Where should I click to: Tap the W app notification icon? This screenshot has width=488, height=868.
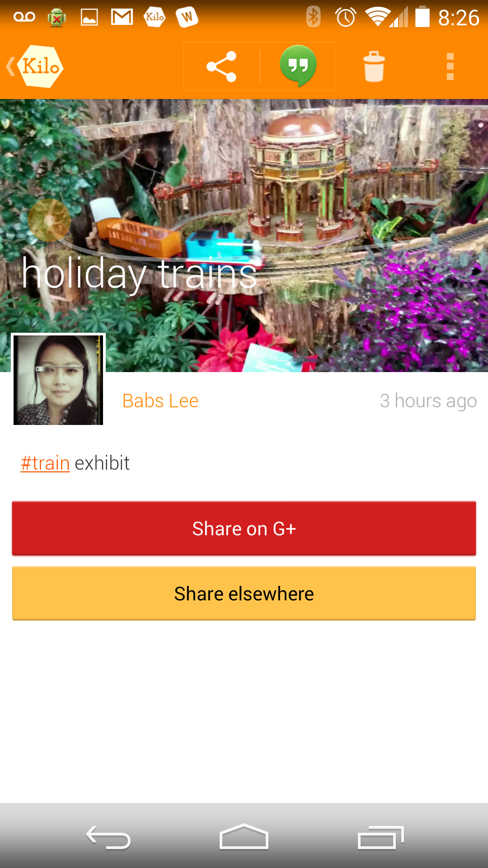[x=187, y=17]
